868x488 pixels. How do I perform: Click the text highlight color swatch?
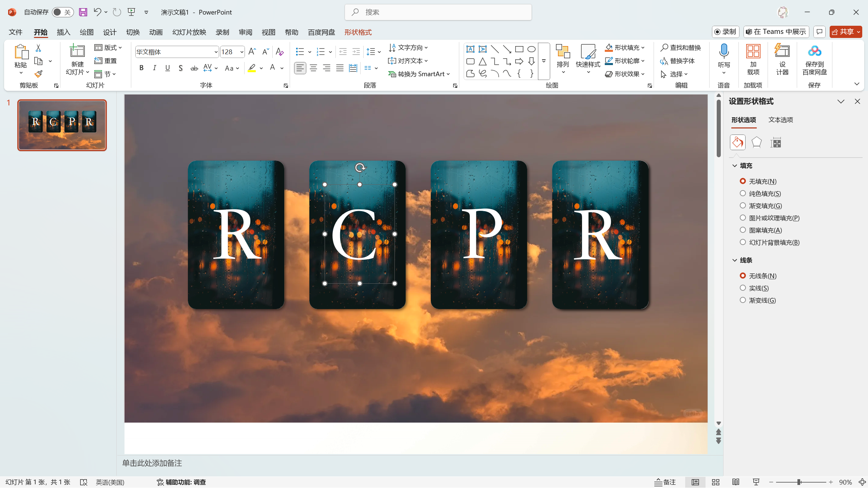click(252, 68)
